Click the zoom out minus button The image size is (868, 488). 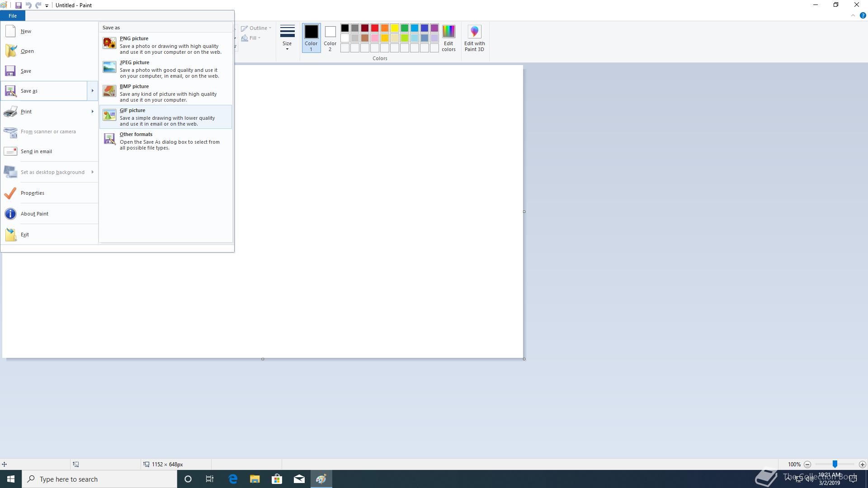[807, 465]
